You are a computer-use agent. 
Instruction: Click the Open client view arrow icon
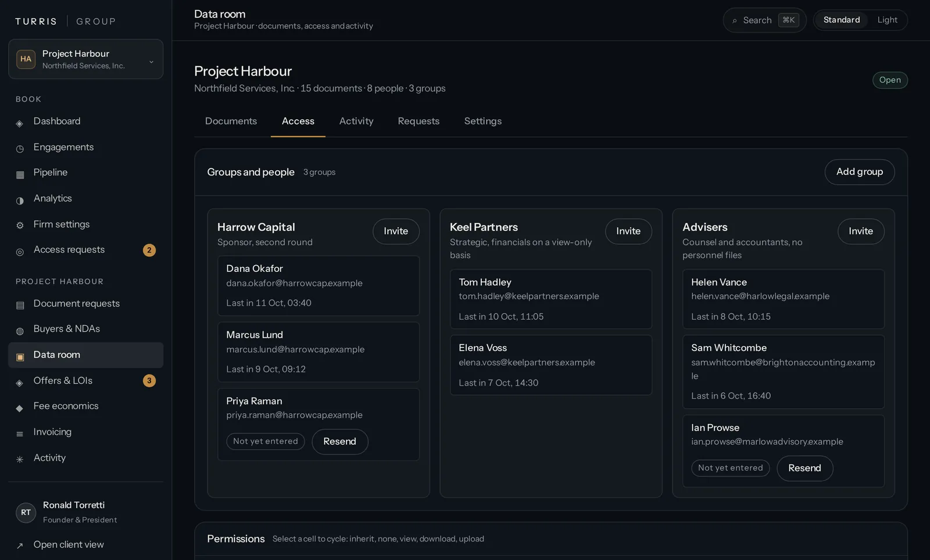tap(20, 546)
